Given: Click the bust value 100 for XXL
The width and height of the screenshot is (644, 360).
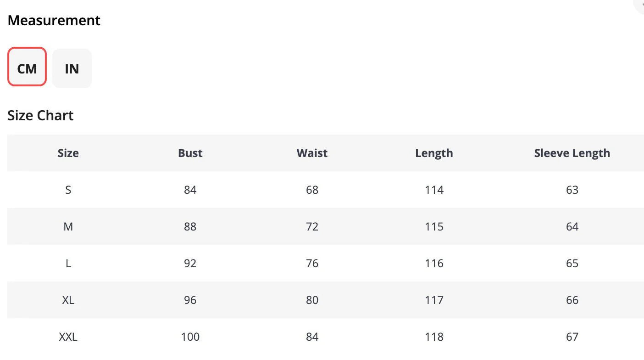Looking at the screenshot, I should pyautogui.click(x=190, y=337).
